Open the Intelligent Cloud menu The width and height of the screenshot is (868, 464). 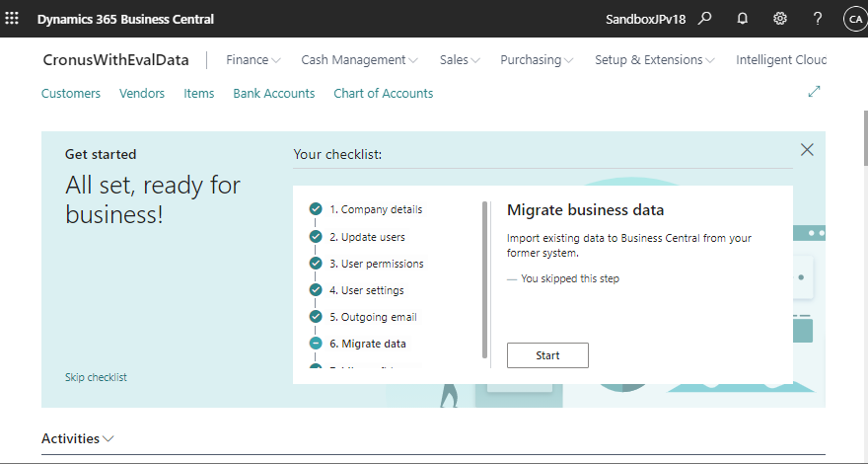point(780,60)
